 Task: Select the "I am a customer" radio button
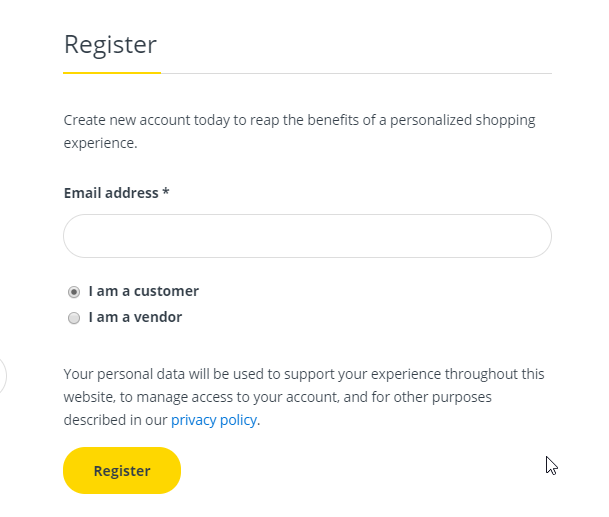click(74, 292)
